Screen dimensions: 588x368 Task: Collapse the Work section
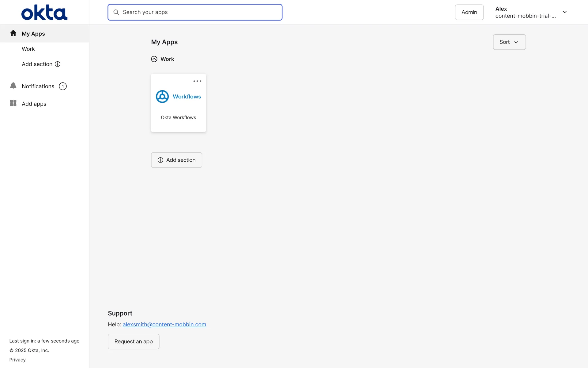pos(154,59)
